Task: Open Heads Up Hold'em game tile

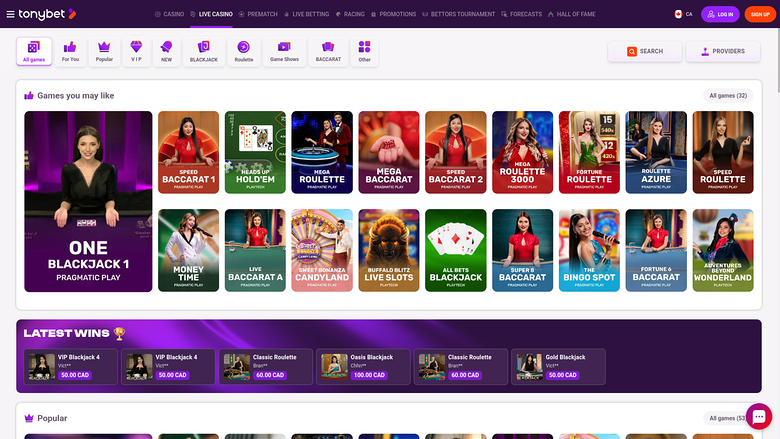Action: [x=255, y=152]
